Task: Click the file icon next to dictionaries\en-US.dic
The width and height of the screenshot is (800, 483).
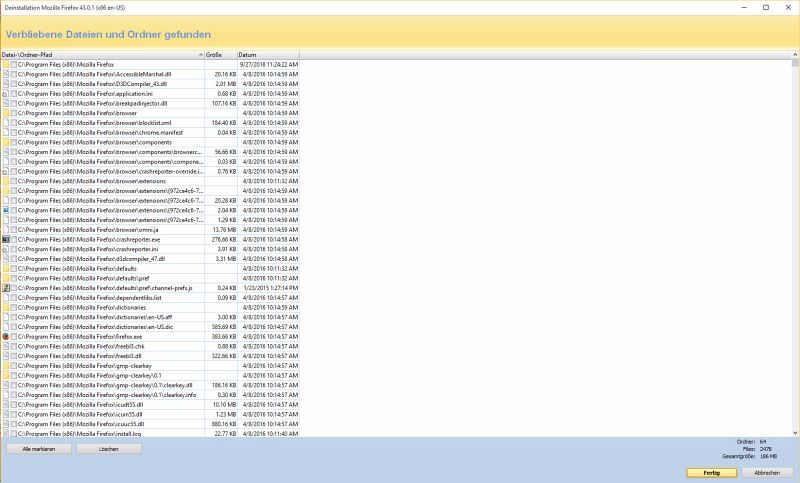Action: pyautogui.click(x=6, y=327)
